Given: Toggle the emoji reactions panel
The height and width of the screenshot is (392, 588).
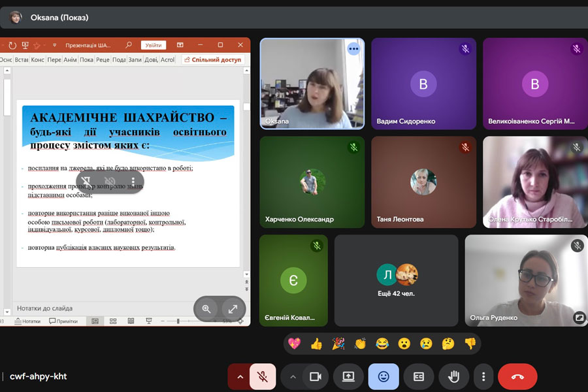Looking at the screenshot, I should point(384,377).
